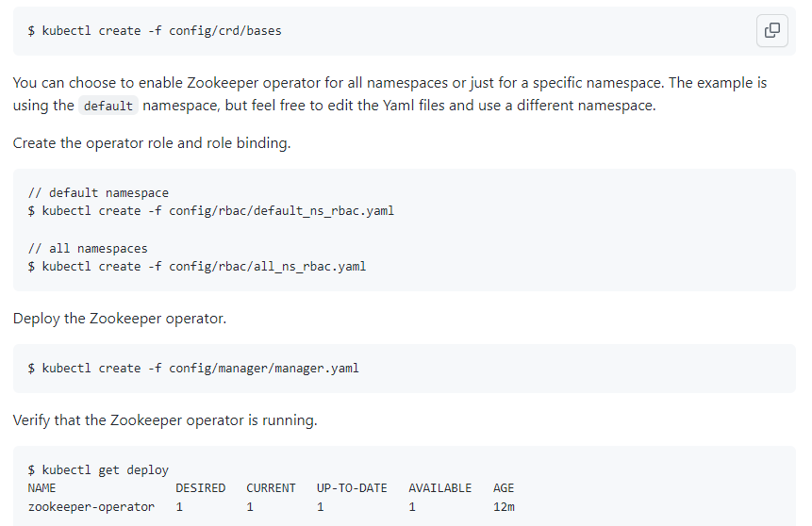The width and height of the screenshot is (812, 526).
Task: Click the 'kubectl create -f config/crd/bases' command
Action: click(x=155, y=30)
